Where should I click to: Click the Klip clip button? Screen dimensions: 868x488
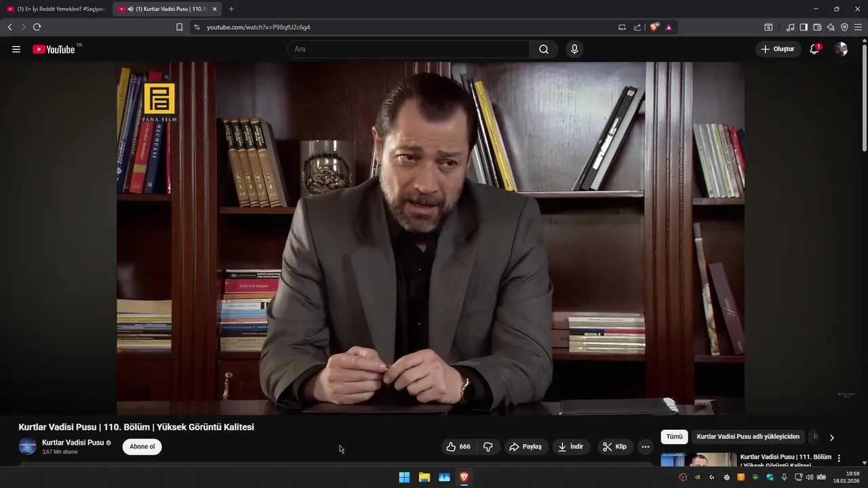click(x=614, y=447)
